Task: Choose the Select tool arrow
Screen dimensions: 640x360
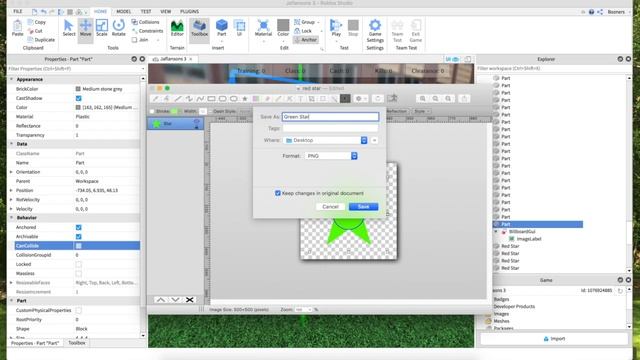Action: 69,29
